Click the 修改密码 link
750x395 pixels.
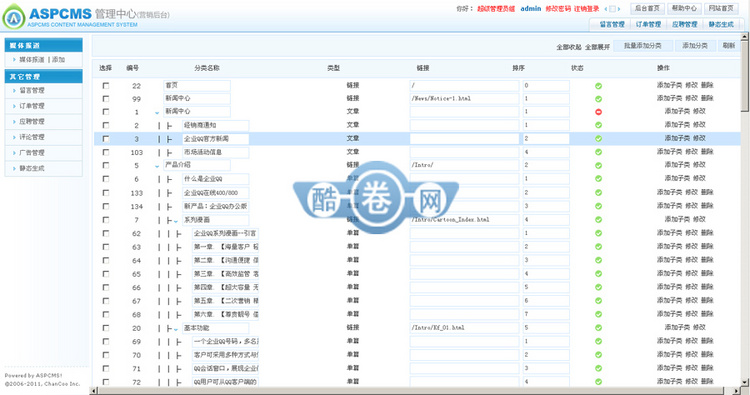pyautogui.click(x=558, y=9)
